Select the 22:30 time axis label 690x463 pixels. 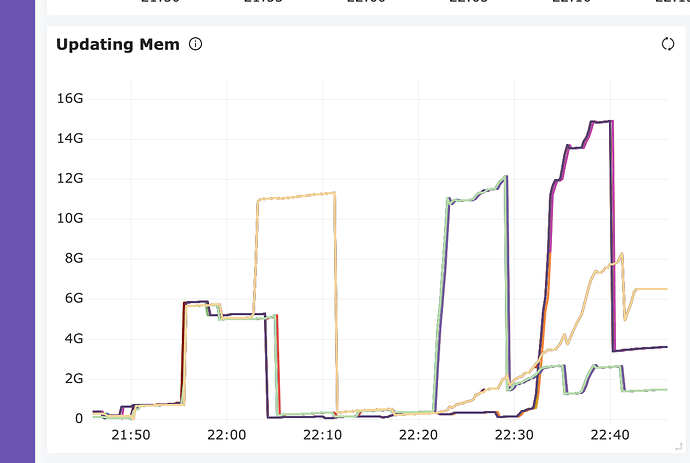click(x=515, y=435)
